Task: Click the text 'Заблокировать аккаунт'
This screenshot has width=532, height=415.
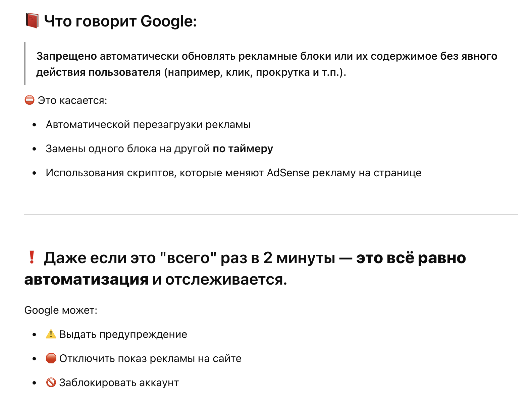Action: click(x=119, y=382)
